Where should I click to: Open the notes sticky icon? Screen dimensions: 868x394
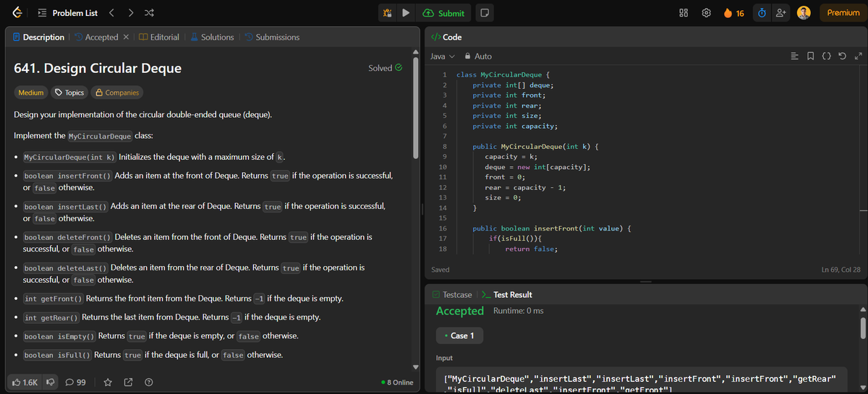tap(485, 13)
